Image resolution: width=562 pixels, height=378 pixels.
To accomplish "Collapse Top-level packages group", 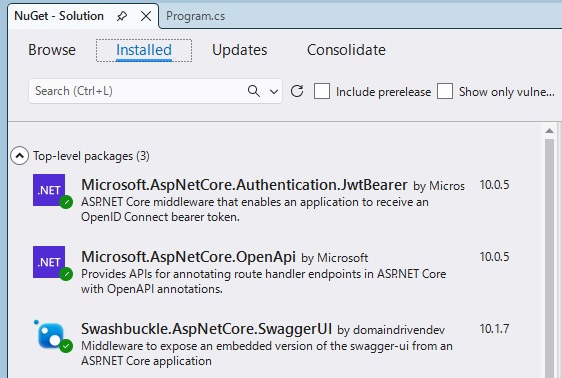I will 20,156.
